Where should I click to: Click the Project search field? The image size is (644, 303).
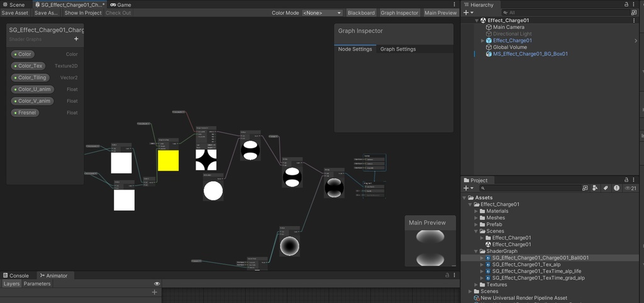(530, 188)
